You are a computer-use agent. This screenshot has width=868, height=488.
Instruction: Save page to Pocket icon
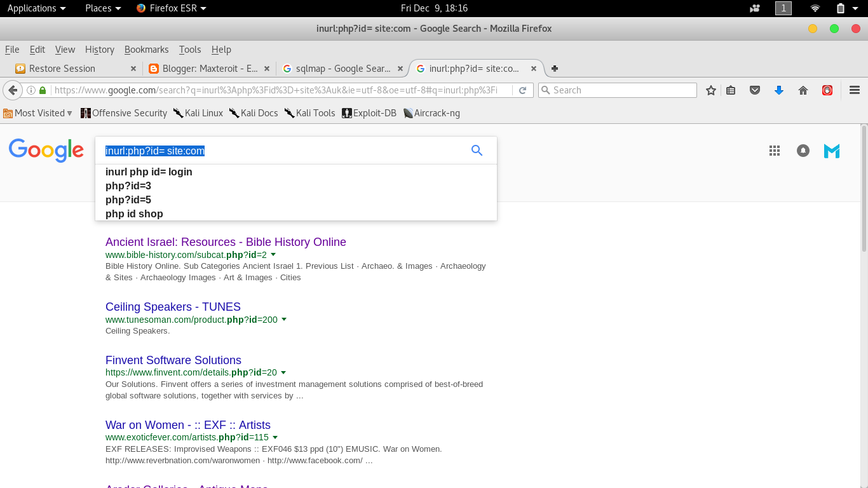tap(755, 90)
